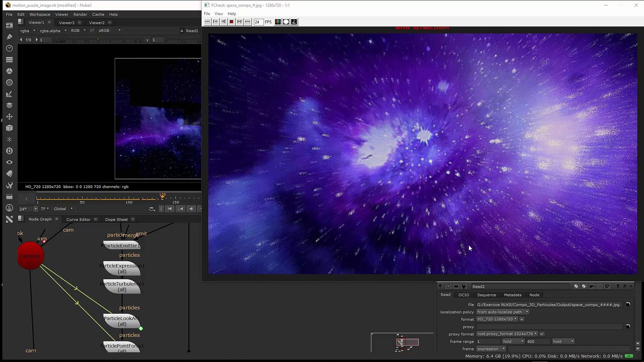This screenshot has height=362, width=644.
Task: Toggle the IP input process button
Action: (92, 31)
